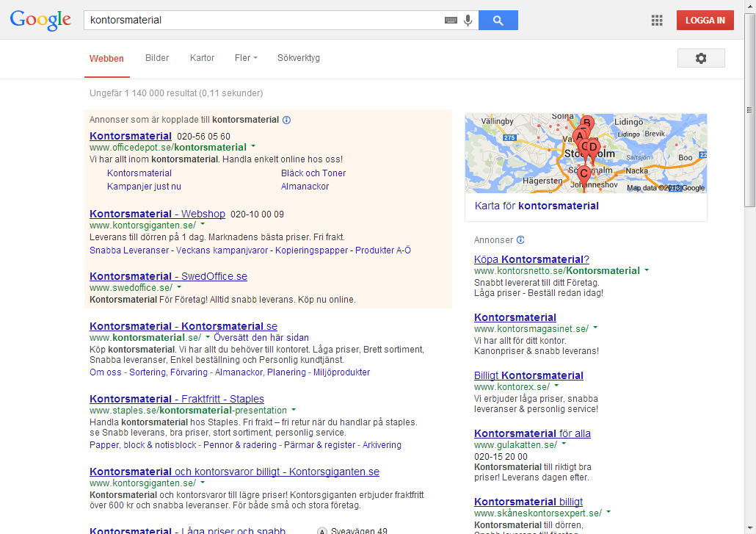Open Sökverktyg search tools
Screen dimensions: 756x534
pyautogui.click(x=299, y=58)
